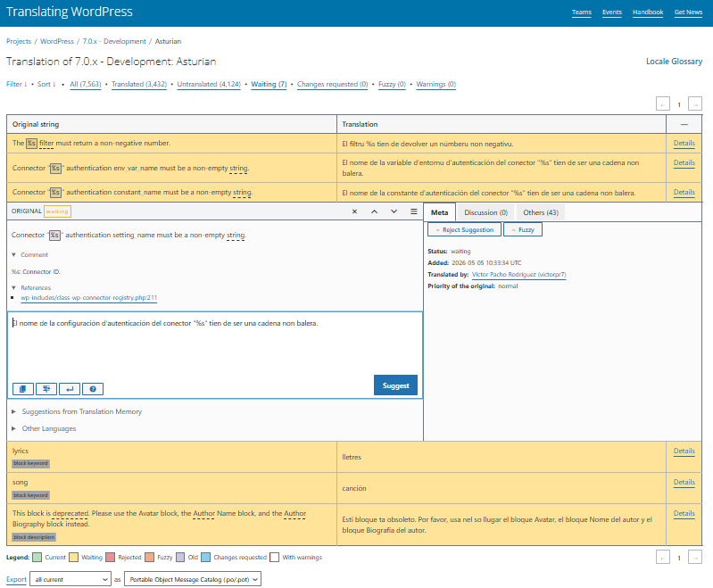Close the translation editor with X icon
The height and width of the screenshot is (588, 713).
tap(354, 211)
